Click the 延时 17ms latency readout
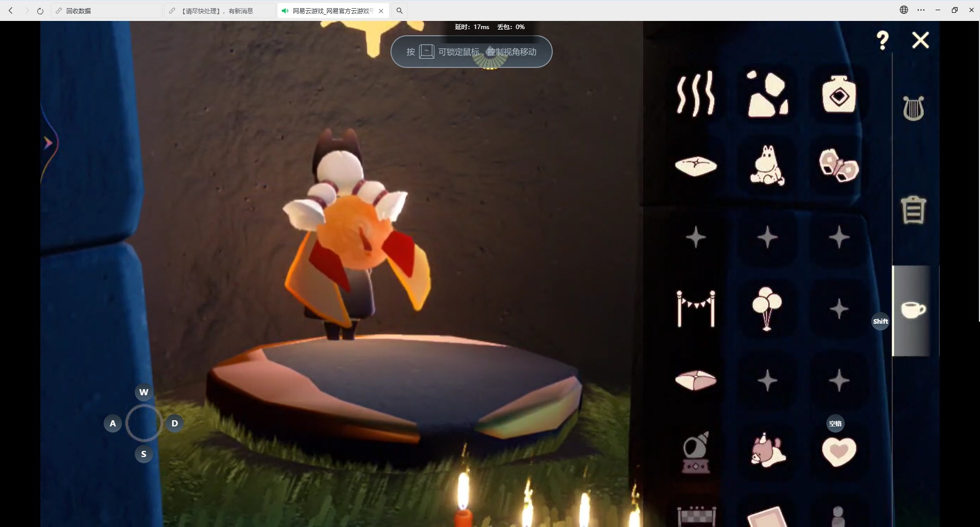 (x=472, y=27)
